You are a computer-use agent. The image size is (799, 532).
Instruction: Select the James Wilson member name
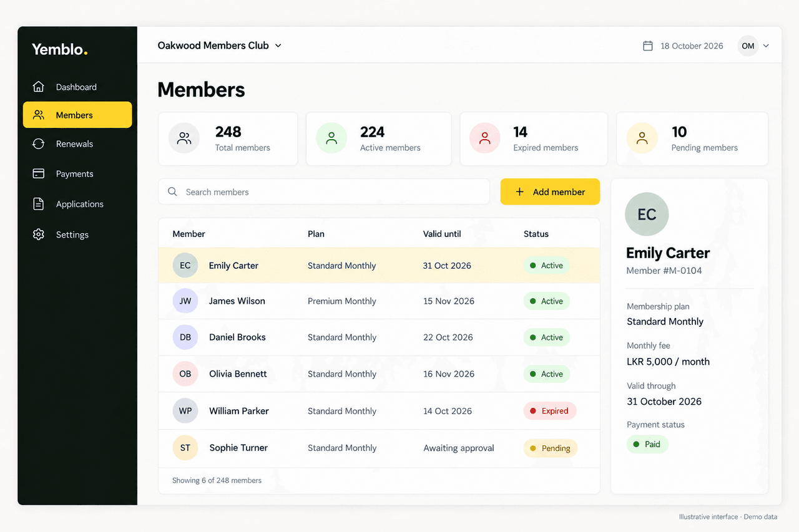click(237, 301)
